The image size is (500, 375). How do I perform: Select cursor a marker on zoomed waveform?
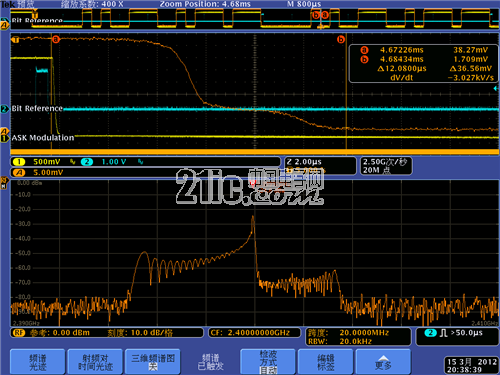click(56, 39)
